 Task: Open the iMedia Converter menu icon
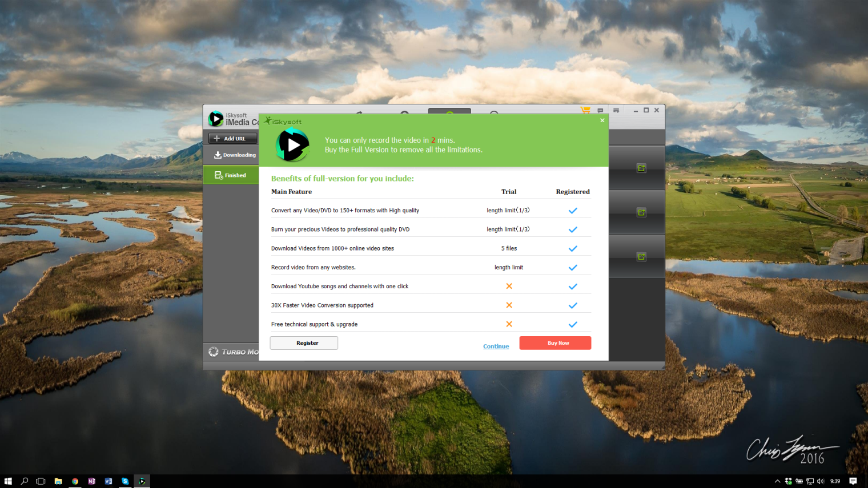[616, 110]
